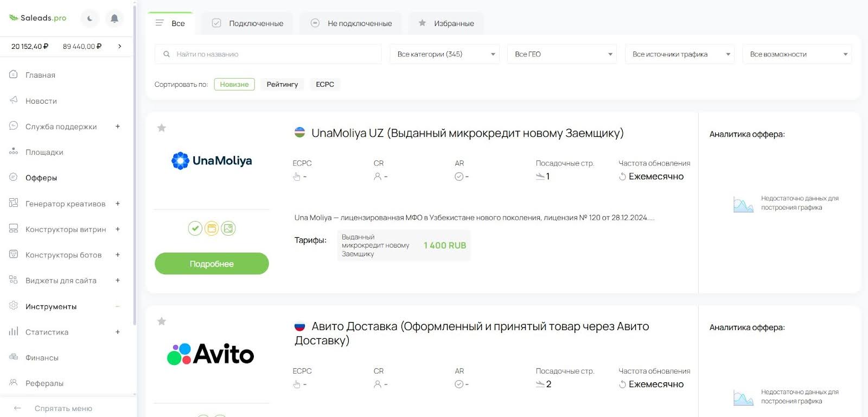Focus the Найти по названию search field
Screen dimensions: 868x417
(x=268, y=54)
